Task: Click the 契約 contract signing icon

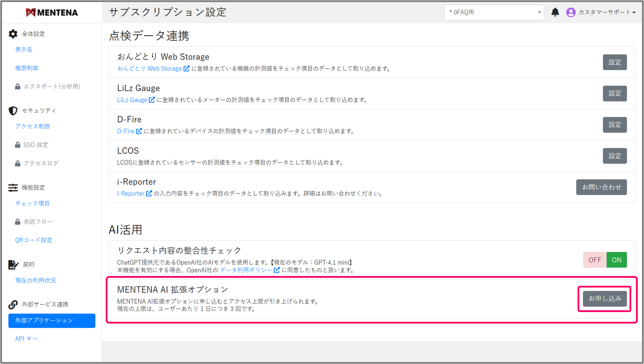Action: [13, 265]
